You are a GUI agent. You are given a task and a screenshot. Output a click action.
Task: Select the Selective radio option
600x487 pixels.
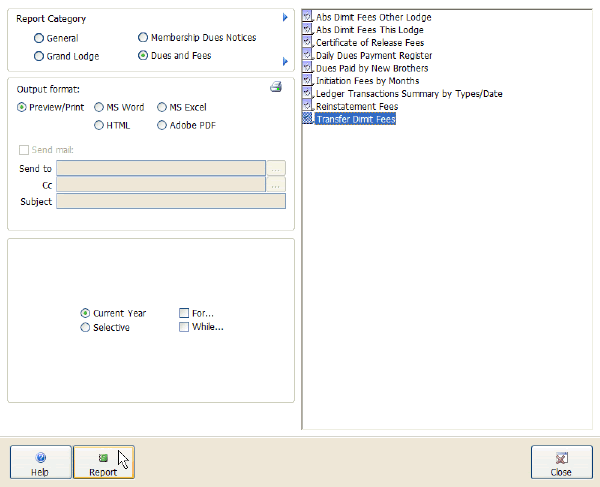85,327
